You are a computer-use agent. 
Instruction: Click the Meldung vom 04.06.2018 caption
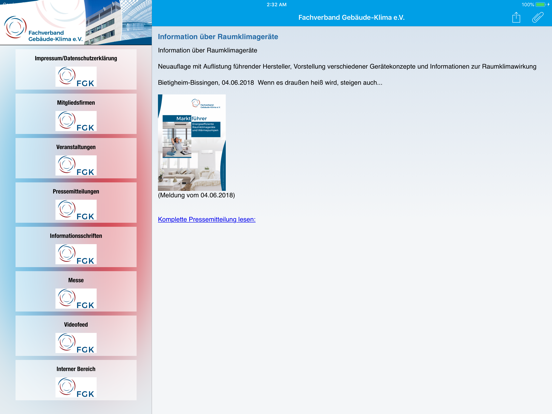196,195
